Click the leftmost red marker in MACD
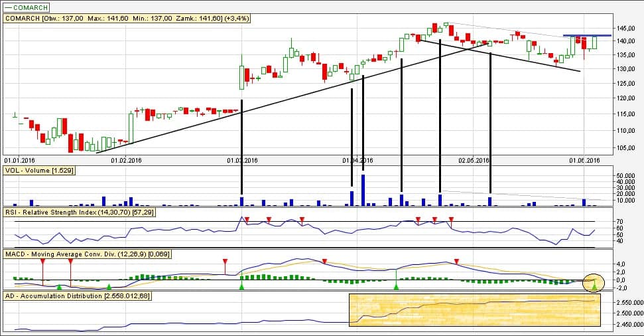The image size is (644, 336). 42,262
